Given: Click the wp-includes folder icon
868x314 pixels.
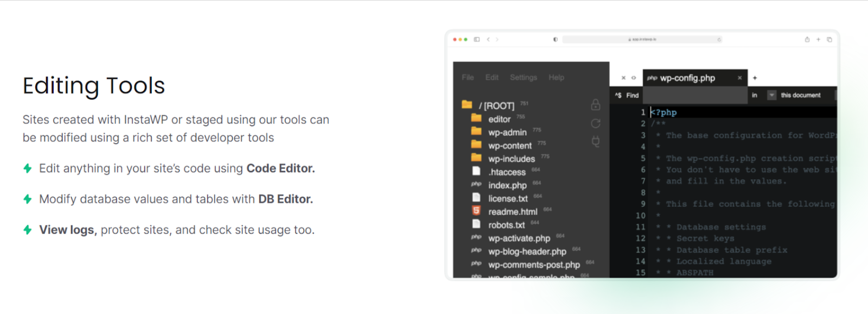Looking at the screenshot, I should pos(476,158).
